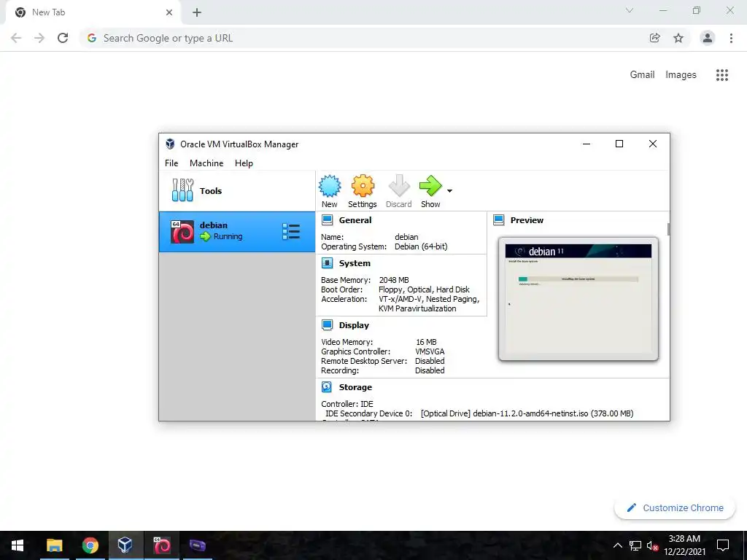747x560 pixels.
Task: Click the New virtual machine icon
Action: (330, 186)
